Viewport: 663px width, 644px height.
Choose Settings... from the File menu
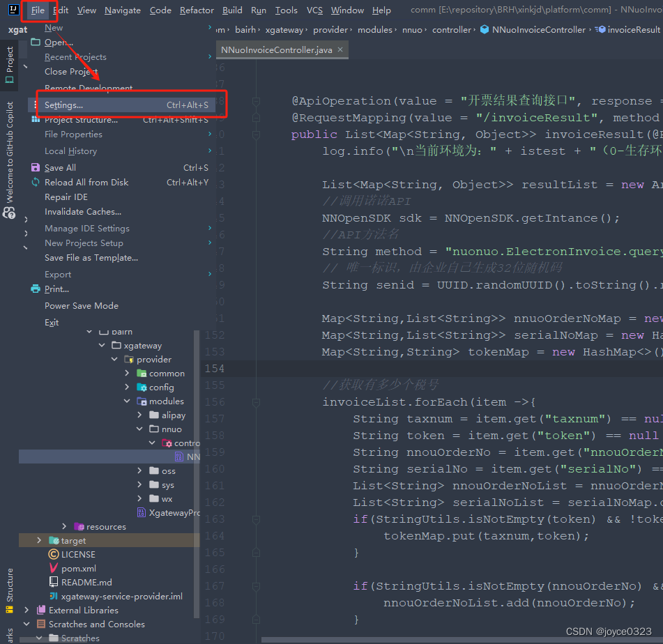pyautogui.click(x=122, y=105)
